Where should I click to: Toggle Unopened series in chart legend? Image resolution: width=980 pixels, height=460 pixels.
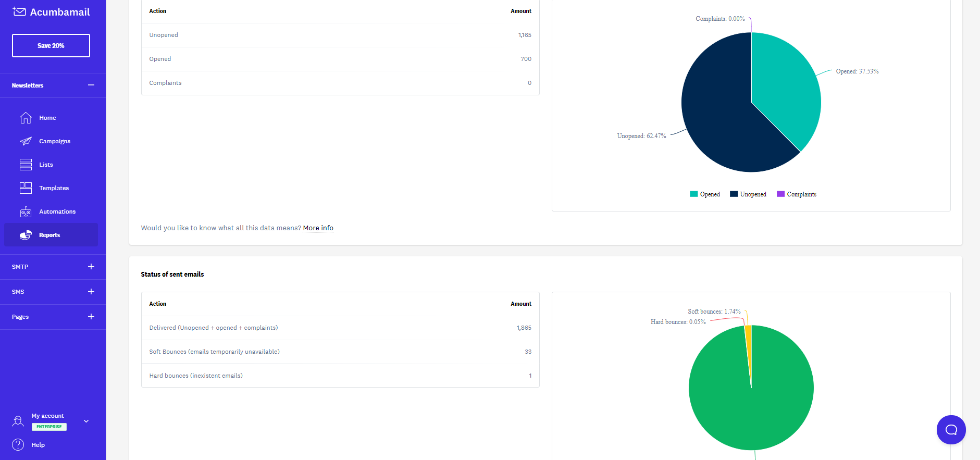pyautogui.click(x=748, y=194)
